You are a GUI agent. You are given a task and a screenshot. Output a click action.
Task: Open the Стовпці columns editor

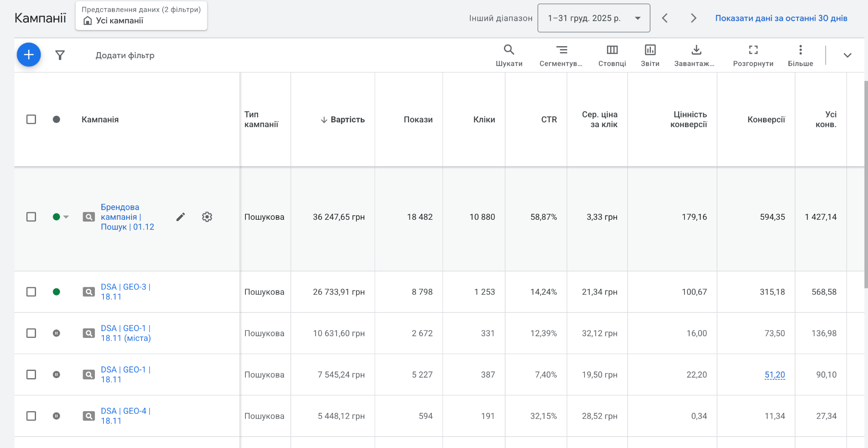(x=612, y=55)
